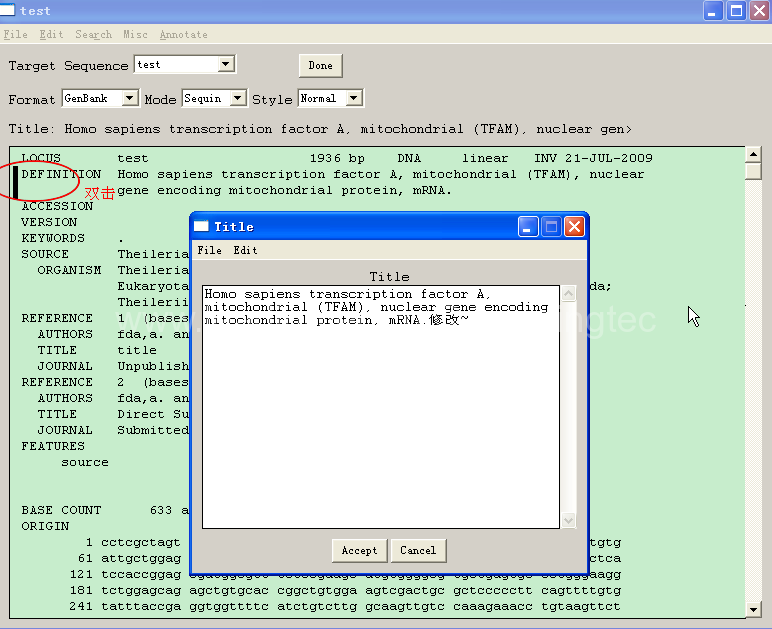Click the Accept button in Title dialog
Image resolution: width=772 pixels, height=629 pixels.
point(359,550)
